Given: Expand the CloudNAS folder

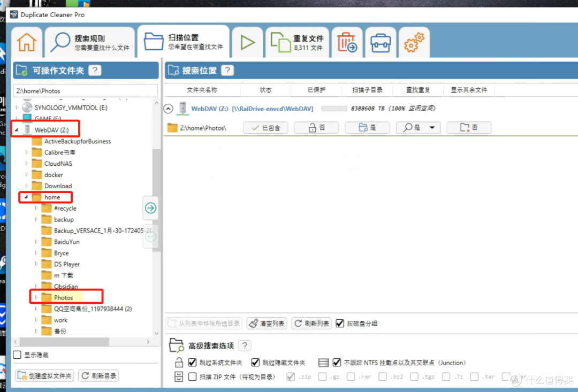Looking at the screenshot, I should [27, 164].
